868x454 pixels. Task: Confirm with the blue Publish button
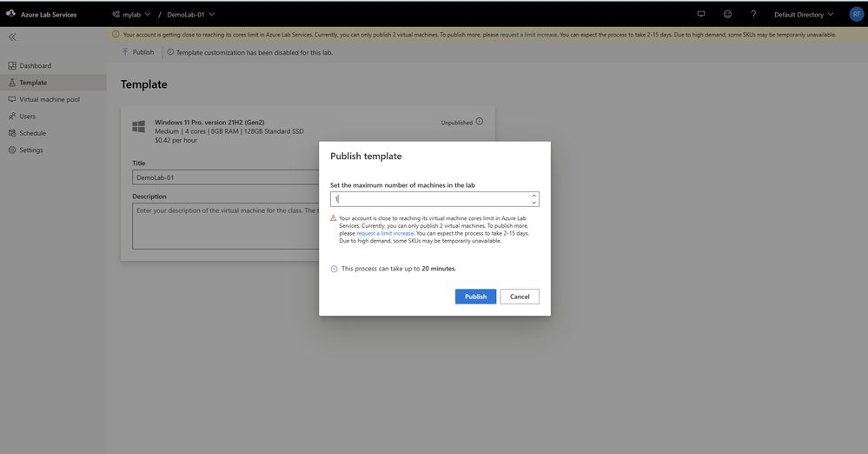[x=475, y=297]
